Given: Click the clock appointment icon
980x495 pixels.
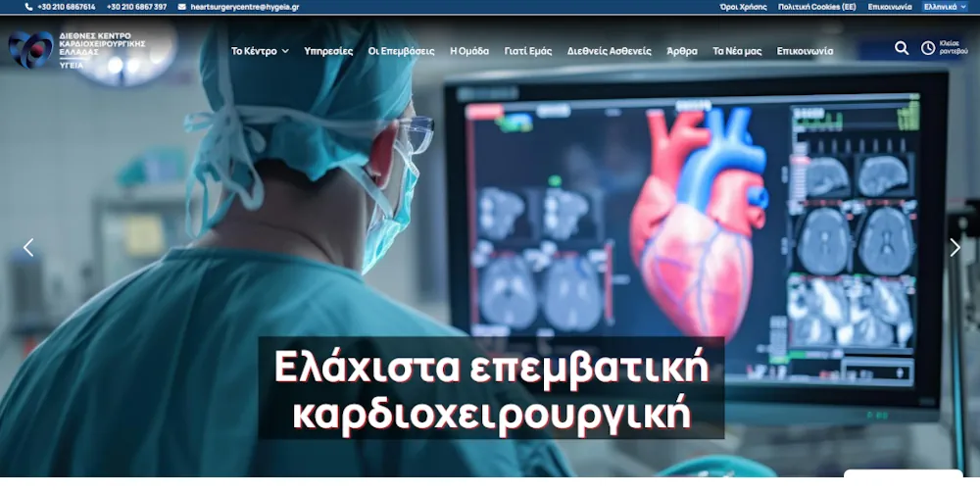Looking at the screenshot, I should (928, 48).
